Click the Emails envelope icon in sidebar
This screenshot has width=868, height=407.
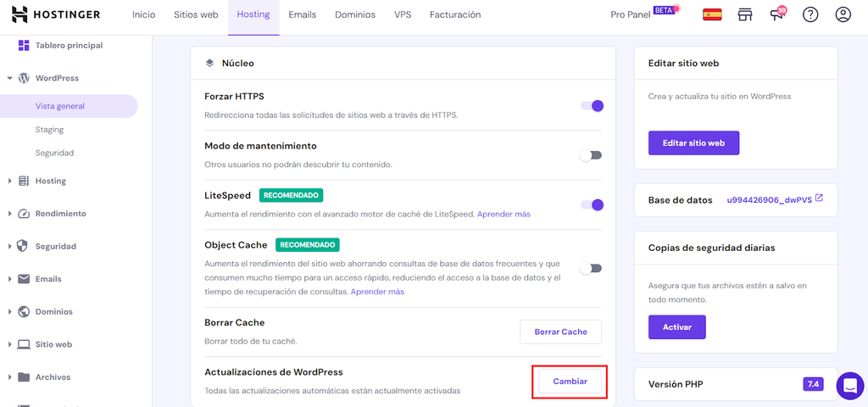click(x=24, y=278)
